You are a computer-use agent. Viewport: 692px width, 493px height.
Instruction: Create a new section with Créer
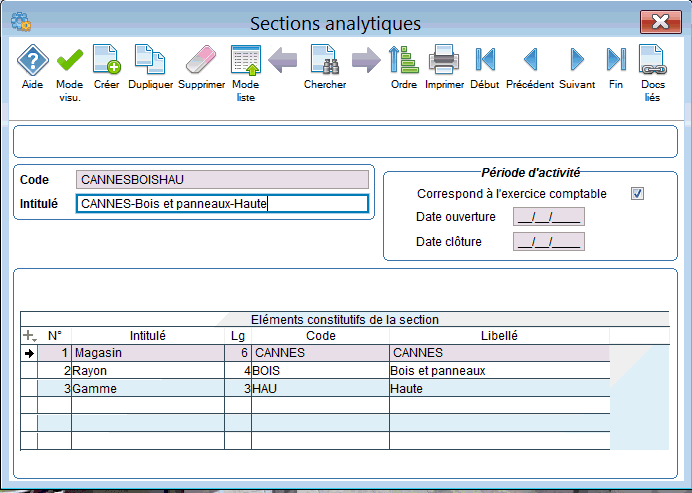point(106,59)
